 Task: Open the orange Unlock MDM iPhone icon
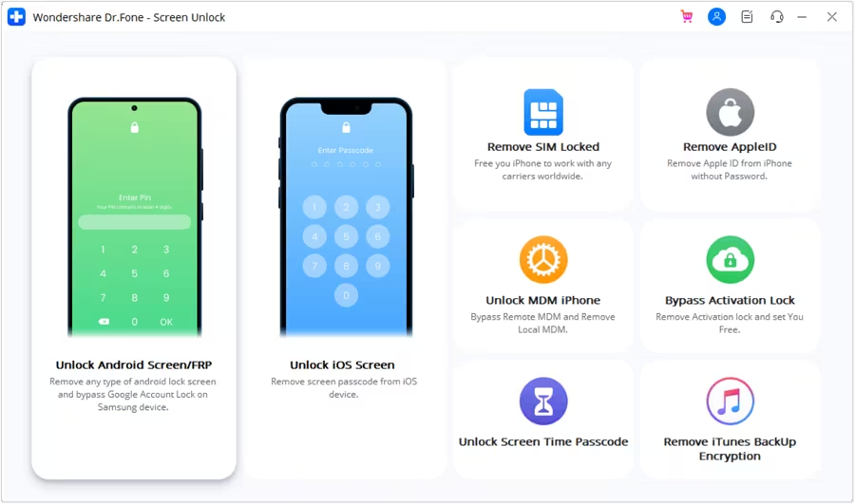(543, 259)
